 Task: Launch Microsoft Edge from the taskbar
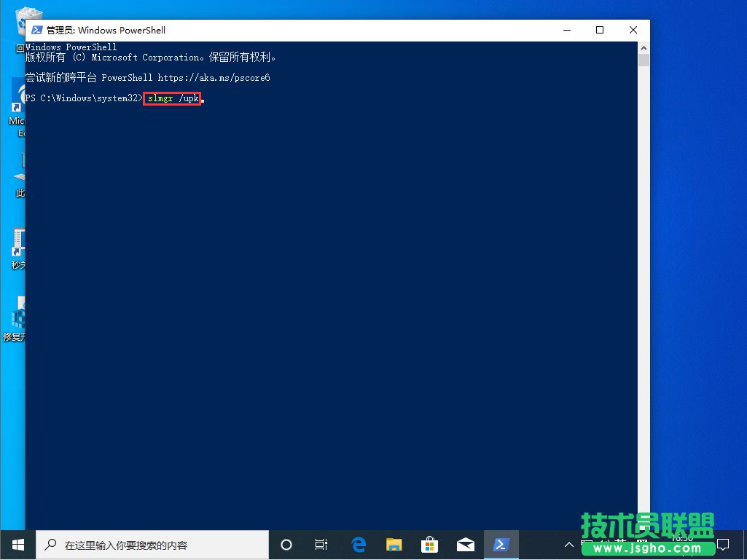pyautogui.click(x=358, y=544)
